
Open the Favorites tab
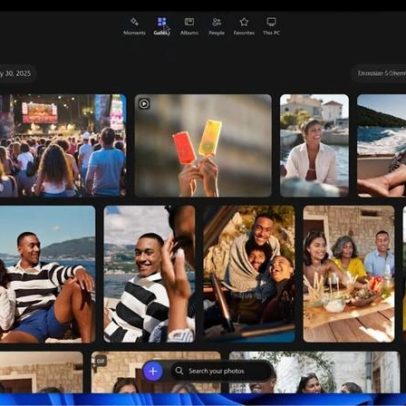[x=244, y=26]
